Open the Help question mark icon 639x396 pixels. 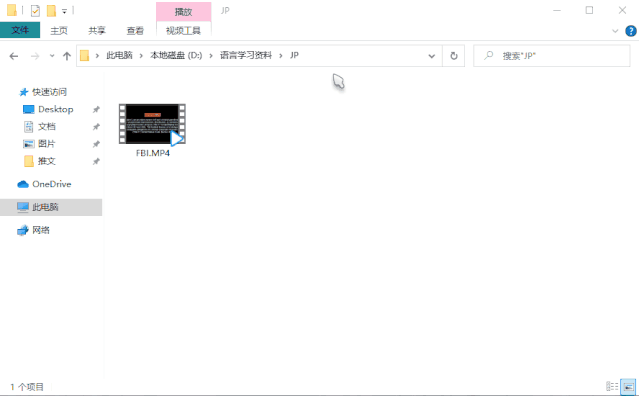(631, 31)
